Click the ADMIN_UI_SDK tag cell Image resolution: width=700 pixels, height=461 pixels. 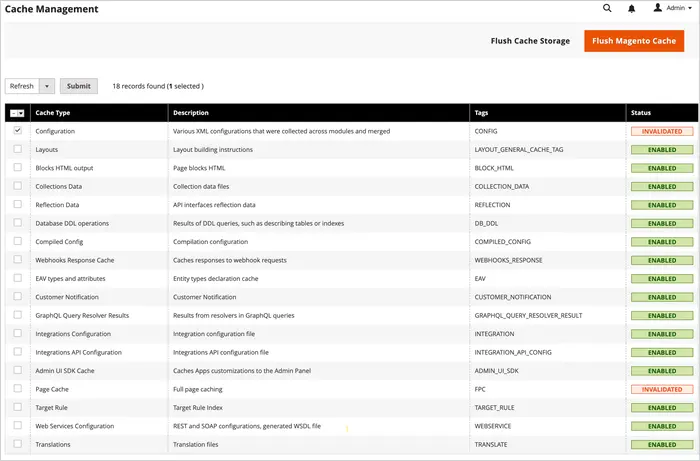click(496, 371)
